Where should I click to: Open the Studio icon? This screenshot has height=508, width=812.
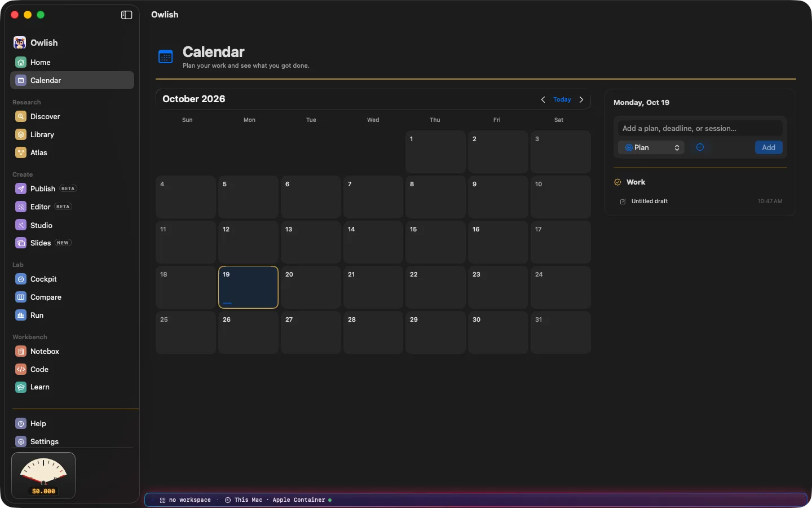click(21, 225)
